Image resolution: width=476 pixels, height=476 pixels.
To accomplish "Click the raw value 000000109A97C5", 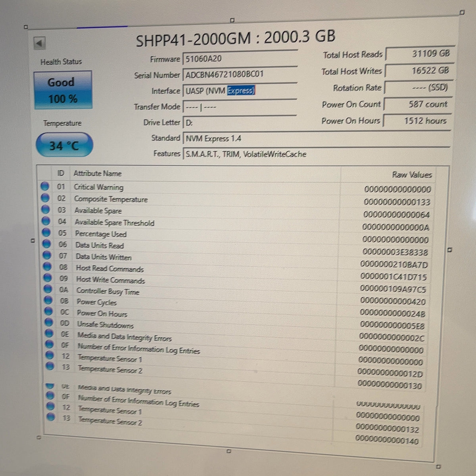I will pos(393,289).
